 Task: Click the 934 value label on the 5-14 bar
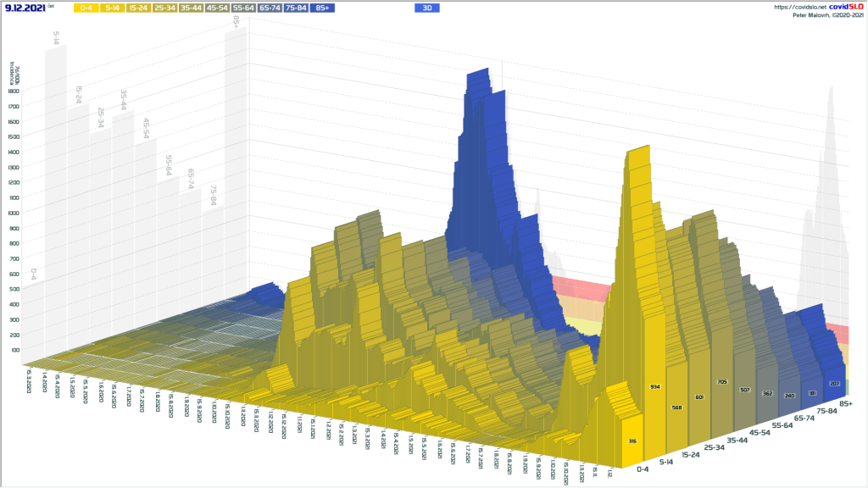click(x=654, y=385)
